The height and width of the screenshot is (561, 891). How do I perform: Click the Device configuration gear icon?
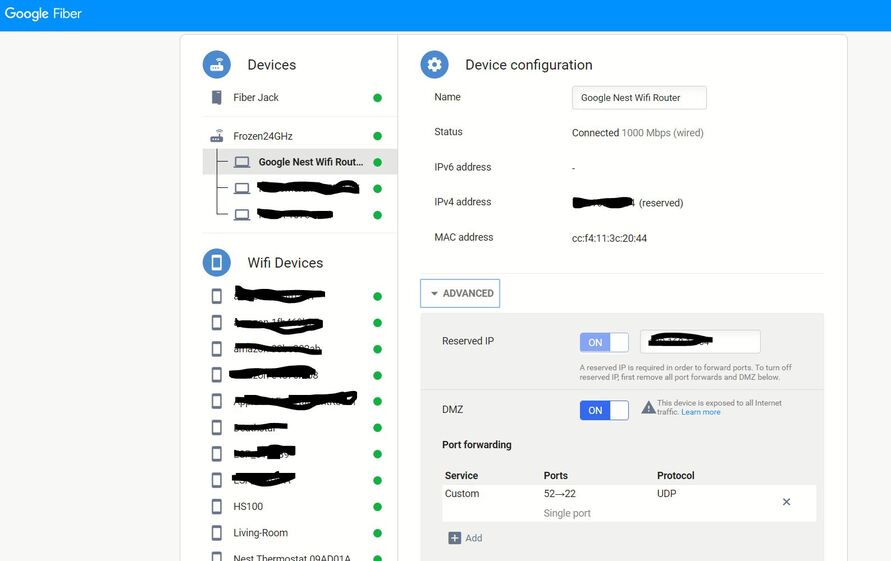434,65
